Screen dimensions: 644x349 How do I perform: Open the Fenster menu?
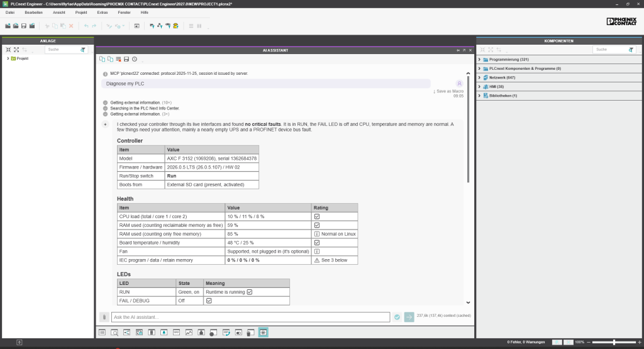click(125, 13)
